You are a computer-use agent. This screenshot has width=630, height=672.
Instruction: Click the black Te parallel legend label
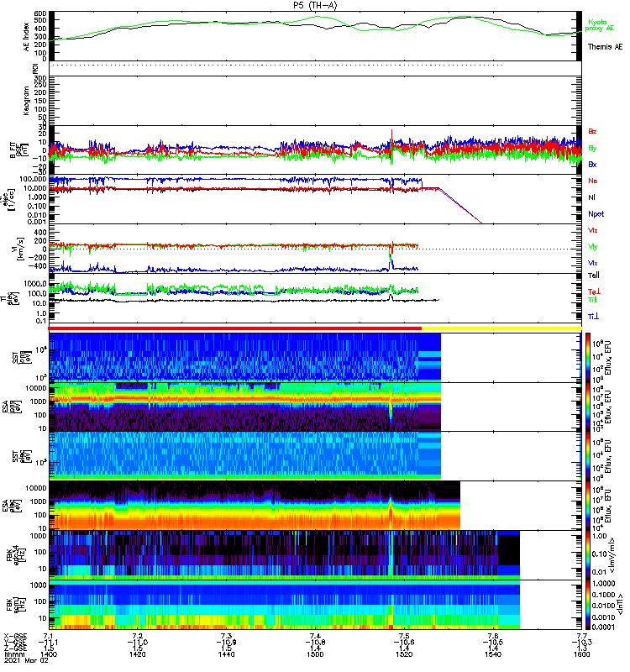pos(594,276)
